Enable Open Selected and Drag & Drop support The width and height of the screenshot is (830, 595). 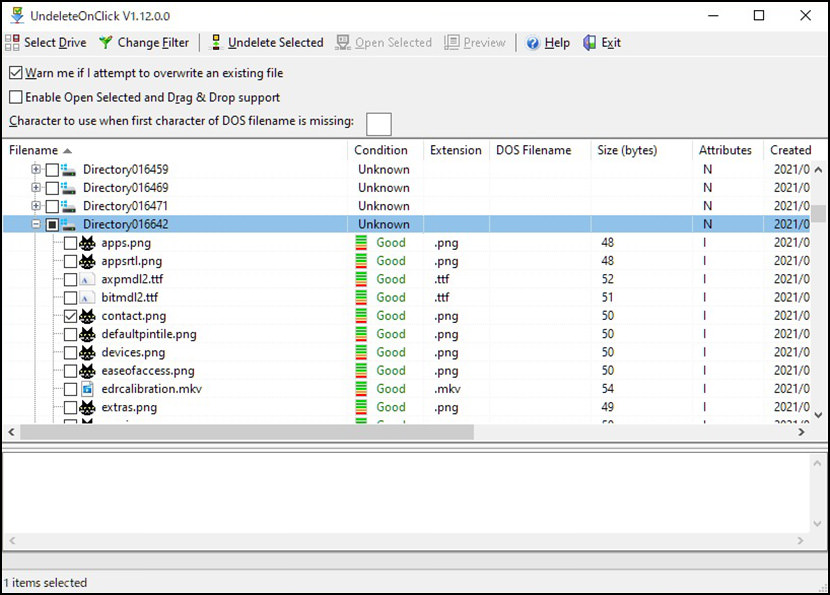pyautogui.click(x=16, y=97)
